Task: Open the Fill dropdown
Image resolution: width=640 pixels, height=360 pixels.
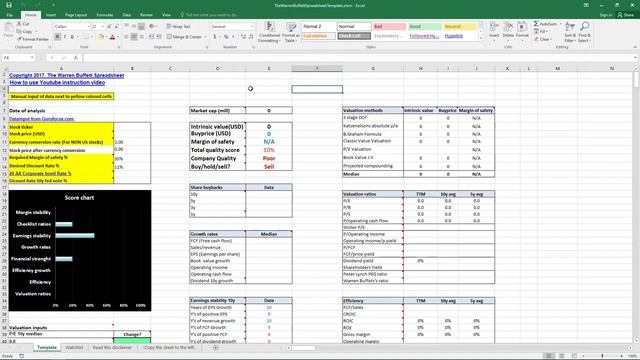Action: [541, 31]
